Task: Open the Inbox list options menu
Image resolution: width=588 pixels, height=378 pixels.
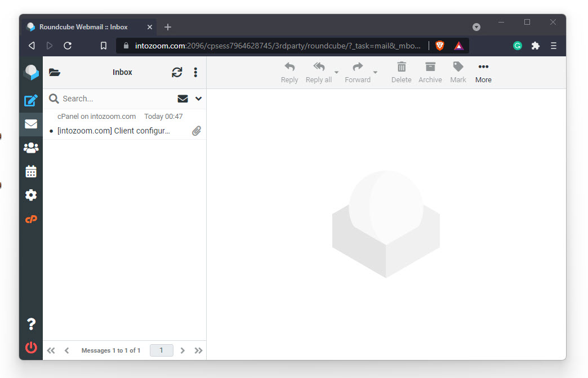Action: [x=195, y=72]
